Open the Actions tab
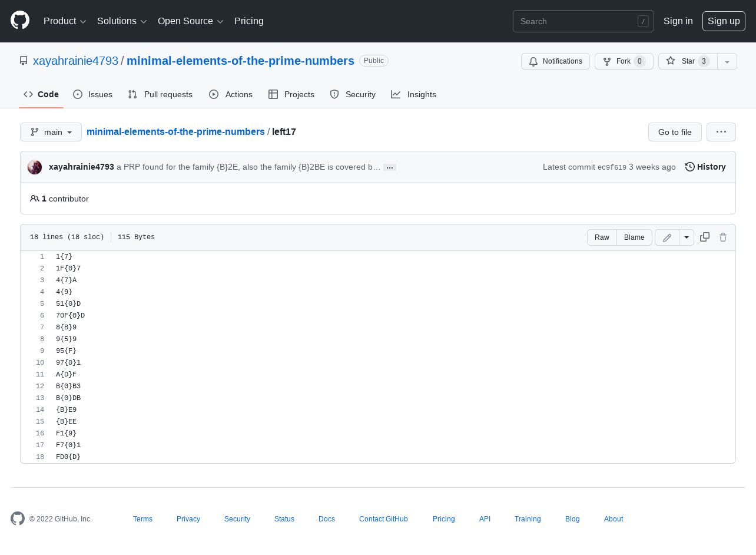Viewport: 756px width, 555px height. tap(231, 94)
